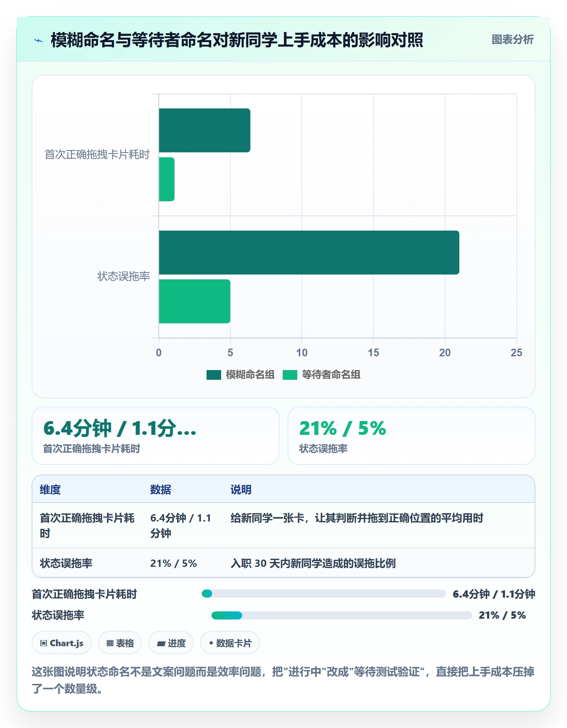The height and width of the screenshot is (728, 567).
Task: Click the lightning bolt icon beside the title
Action: (38, 40)
